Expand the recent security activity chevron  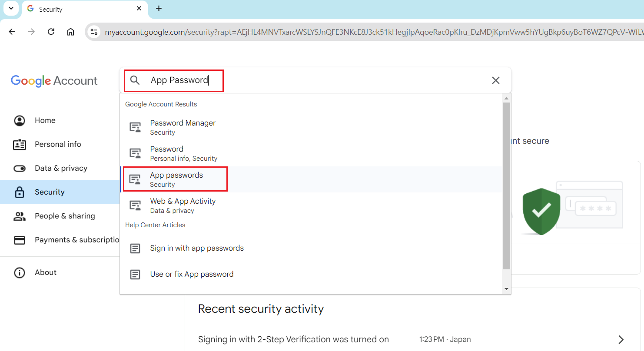pos(621,339)
